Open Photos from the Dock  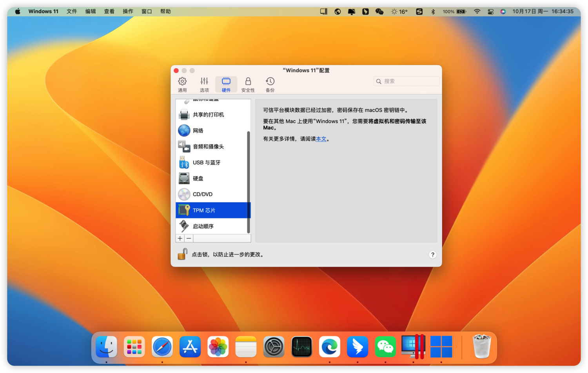(218, 347)
